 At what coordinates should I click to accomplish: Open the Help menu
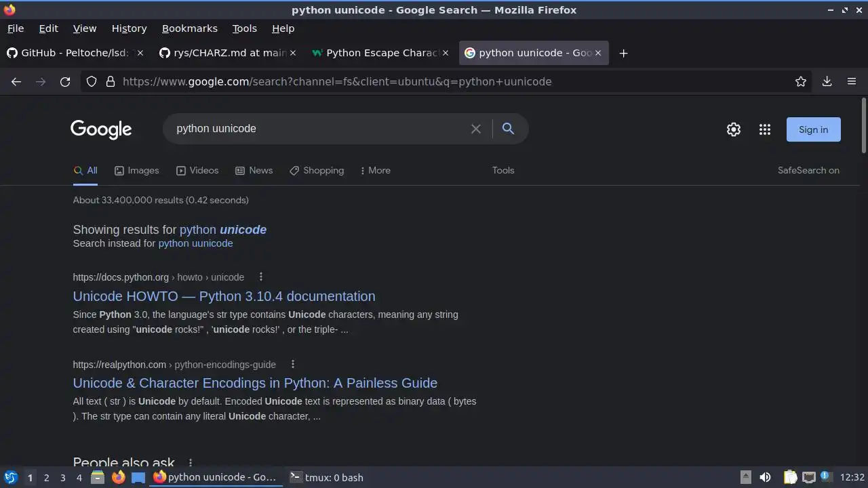point(283,28)
